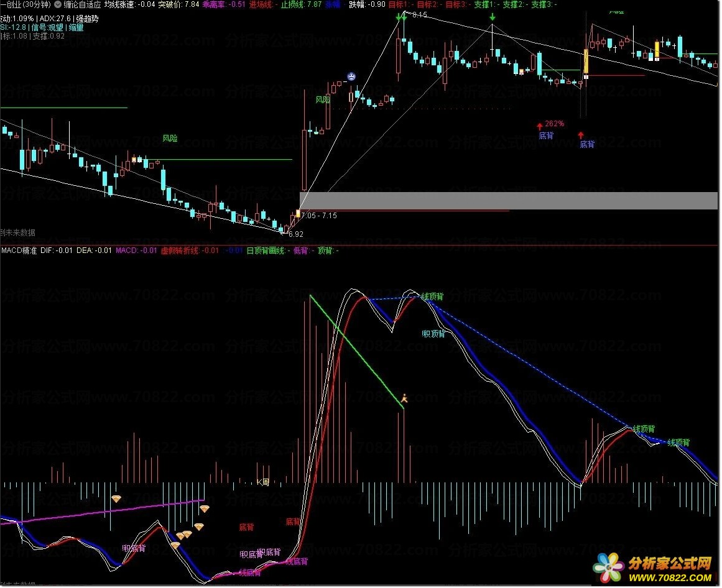This screenshot has height=588, width=722.
Task: Click the 信号:观望 status text
Action: [47, 27]
